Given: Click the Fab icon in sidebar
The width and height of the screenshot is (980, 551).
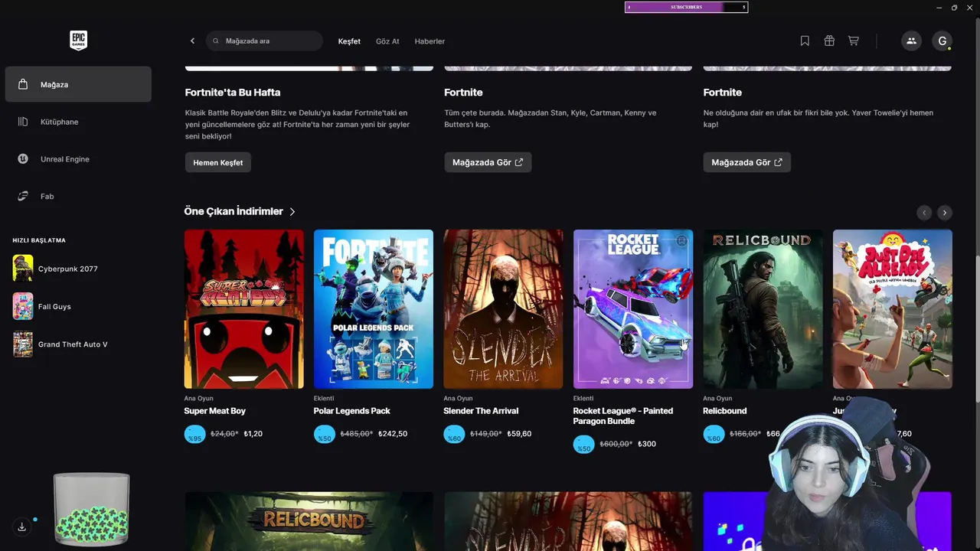Looking at the screenshot, I should [23, 196].
